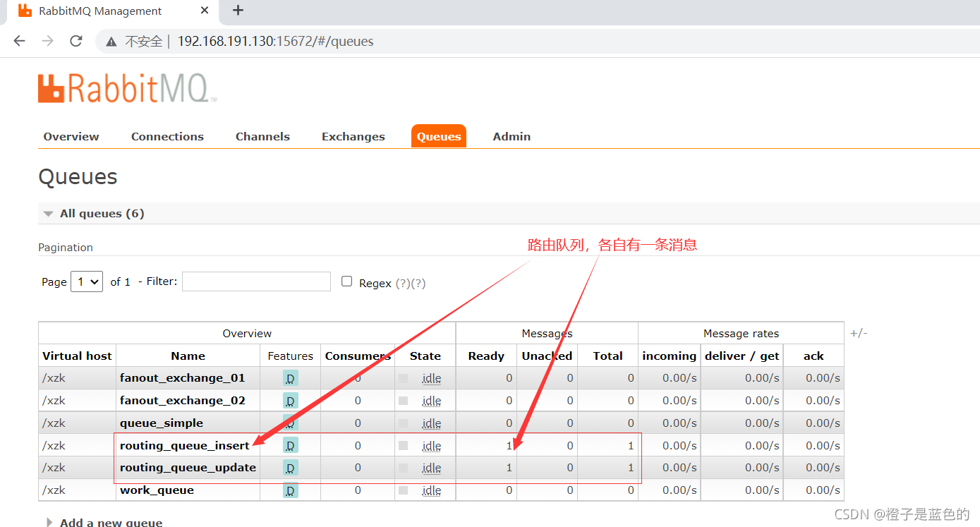Click the Pagination label
The image size is (980, 527).
tap(66, 248)
